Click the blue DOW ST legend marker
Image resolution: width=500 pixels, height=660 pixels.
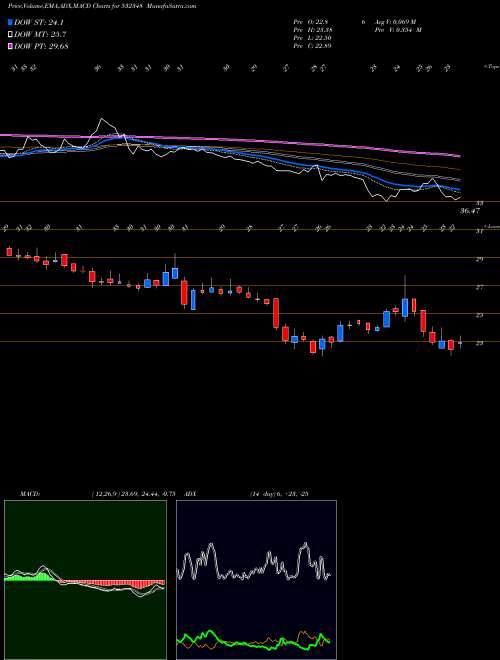11,23
